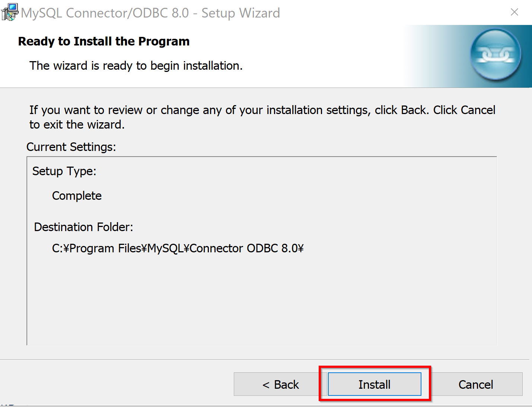
Task: Click the blue chain-link connector logo
Action: tap(496, 56)
